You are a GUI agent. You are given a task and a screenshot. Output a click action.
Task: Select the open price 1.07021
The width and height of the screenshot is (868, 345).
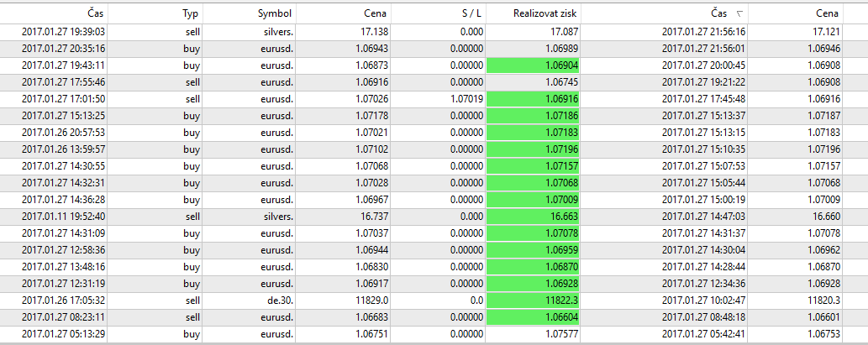click(x=371, y=133)
